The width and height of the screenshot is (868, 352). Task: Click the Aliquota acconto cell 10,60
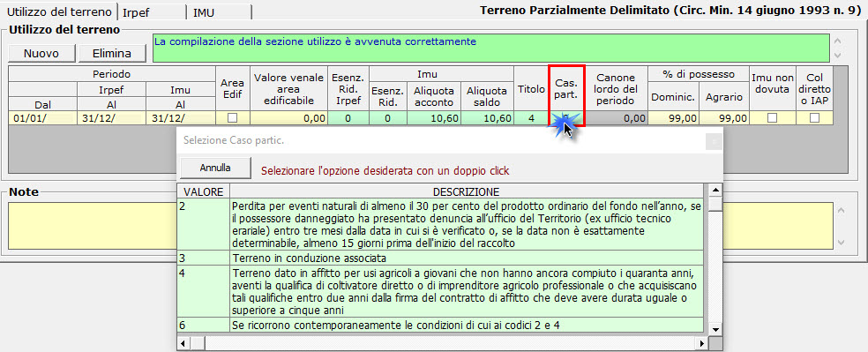pyautogui.click(x=433, y=117)
